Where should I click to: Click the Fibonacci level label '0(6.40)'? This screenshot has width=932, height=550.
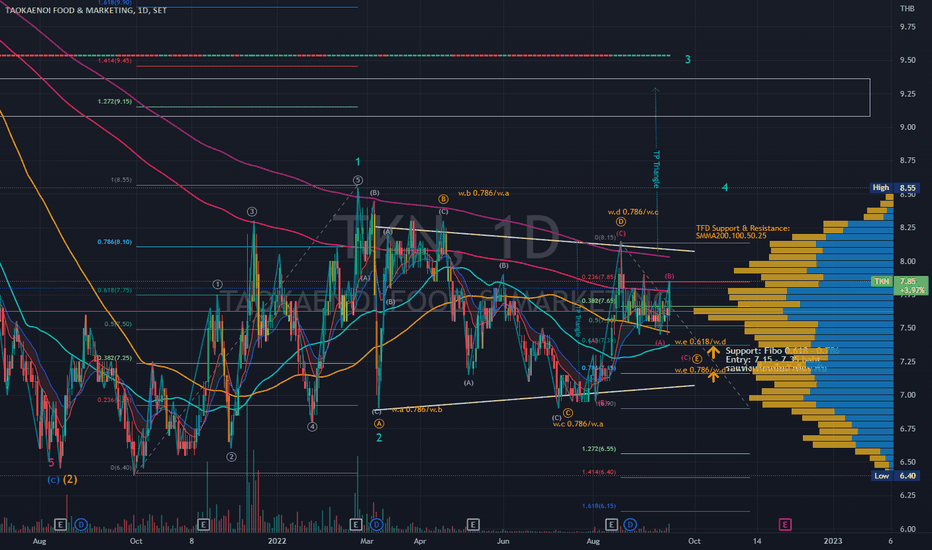coord(121,467)
